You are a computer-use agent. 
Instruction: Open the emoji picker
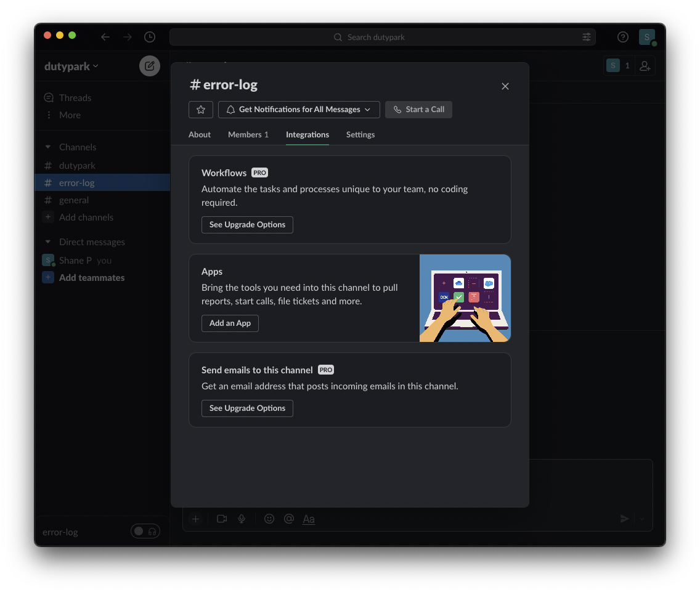[x=269, y=519]
